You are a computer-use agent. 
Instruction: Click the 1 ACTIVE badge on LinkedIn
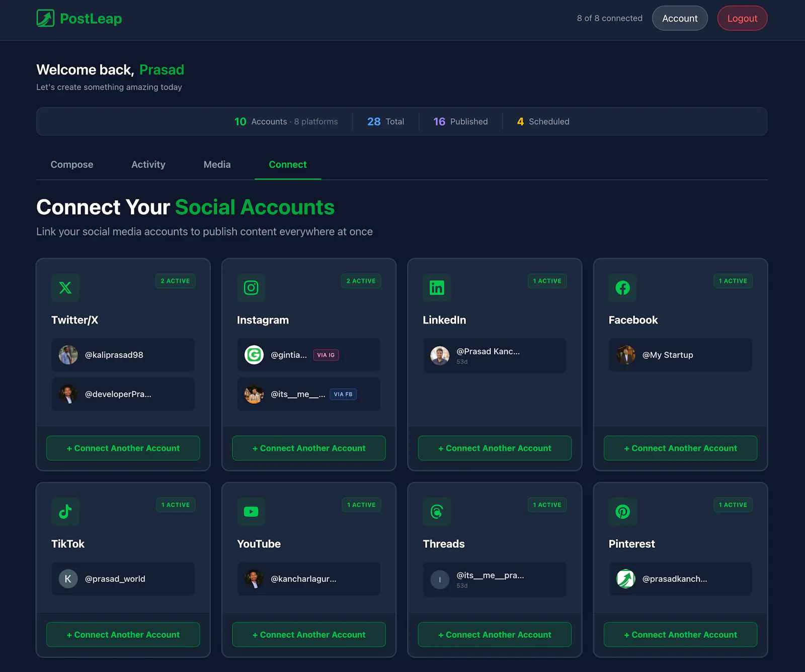(547, 281)
